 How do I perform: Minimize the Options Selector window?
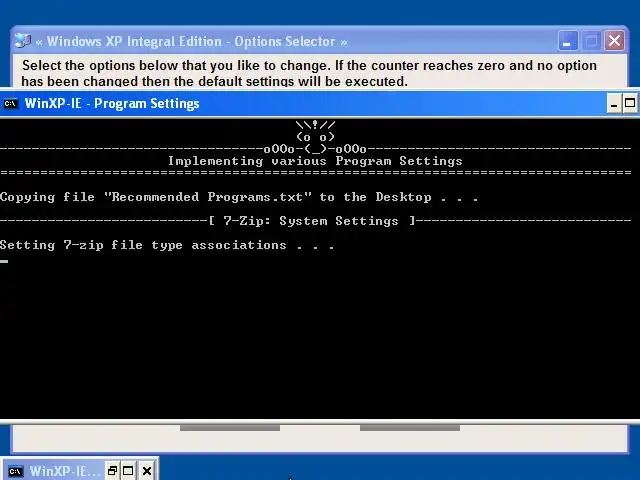coord(567,41)
